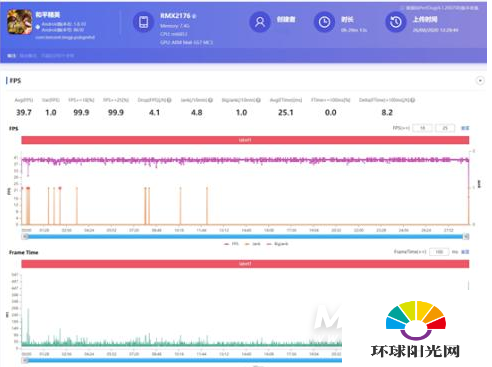Image resolution: width=492 pixels, height=367 pixels.
Task: Click right handle of FPS chart range slider
Action: (466, 237)
